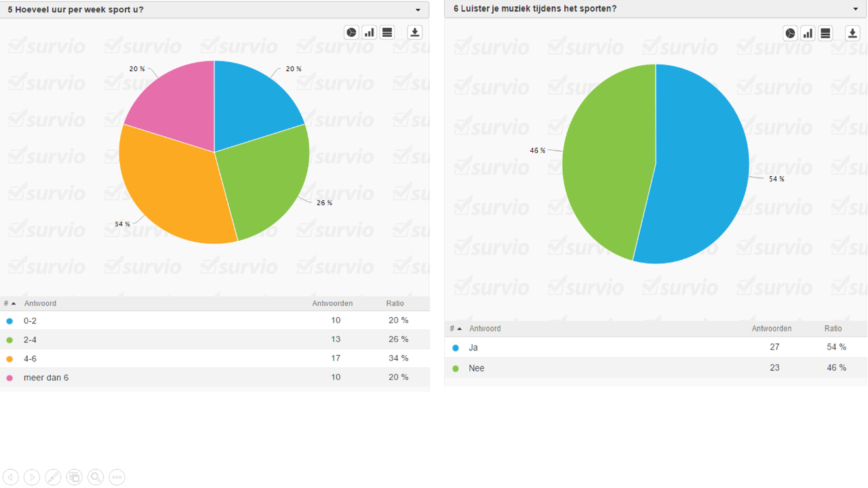Open the pen tool in slideshow controls
The image size is (868, 488).
[53, 477]
